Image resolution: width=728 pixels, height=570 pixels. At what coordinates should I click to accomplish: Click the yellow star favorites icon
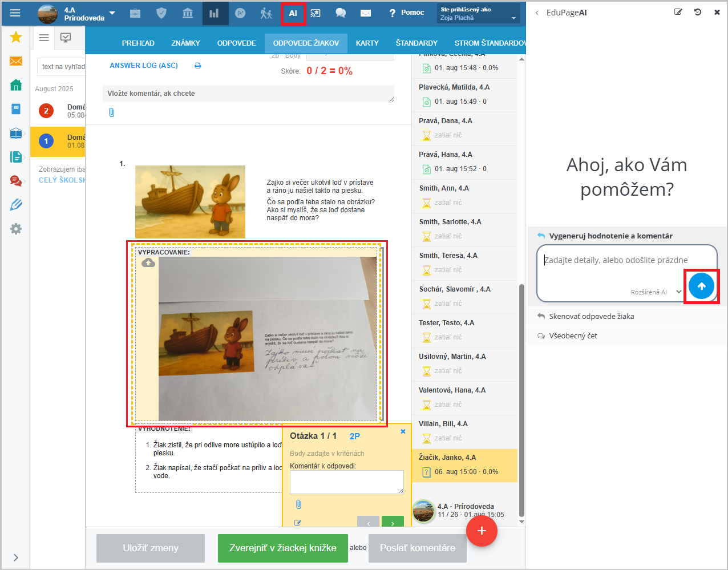point(16,37)
